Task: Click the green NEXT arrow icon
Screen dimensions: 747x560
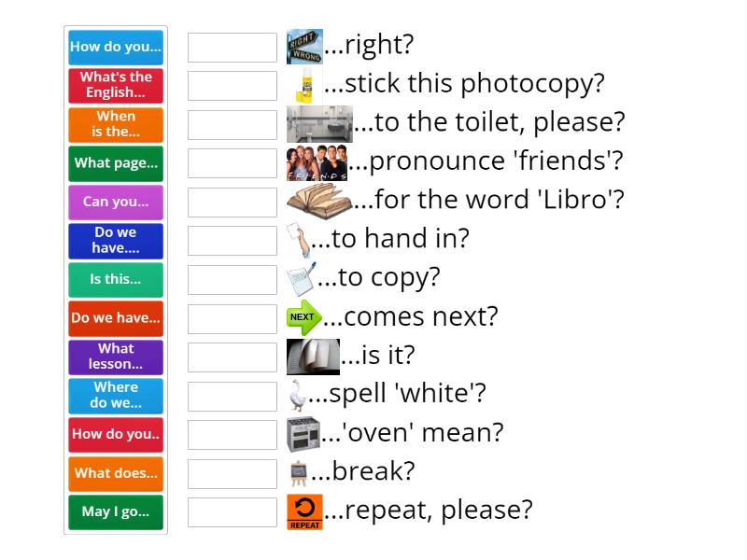Action: tap(303, 317)
